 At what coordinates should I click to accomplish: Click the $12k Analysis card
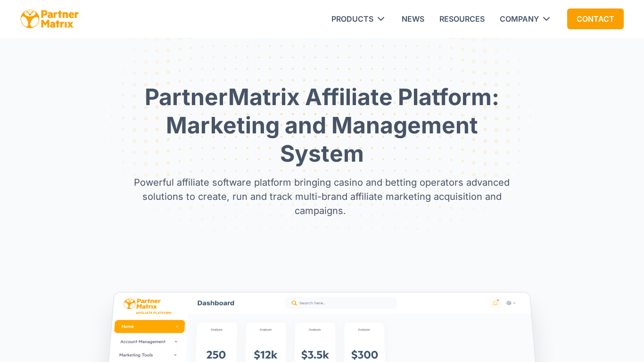pyautogui.click(x=265, y=344)
